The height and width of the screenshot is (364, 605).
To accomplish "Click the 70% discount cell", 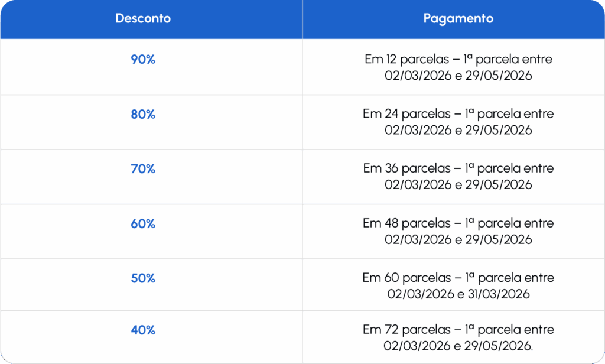I will pos(143,169).
